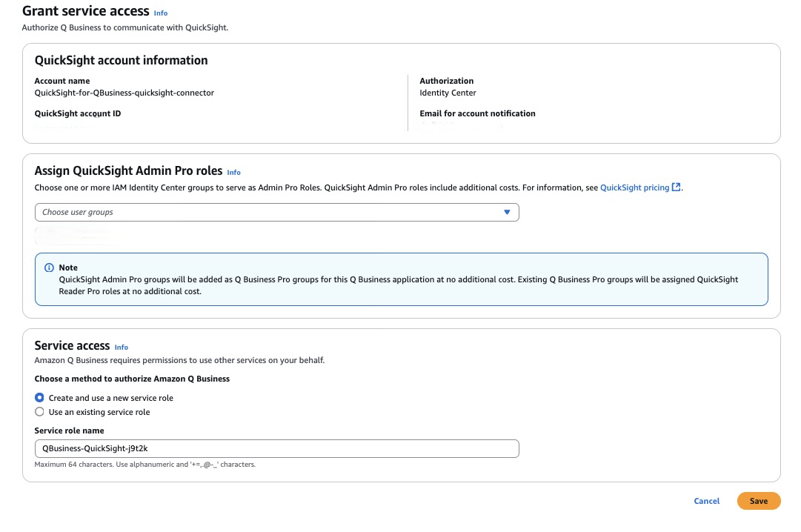Viewport: 801px width, 532px height.
Task: Click the Service role name input field
Action: pyautogui.click(x=277, y=449)
